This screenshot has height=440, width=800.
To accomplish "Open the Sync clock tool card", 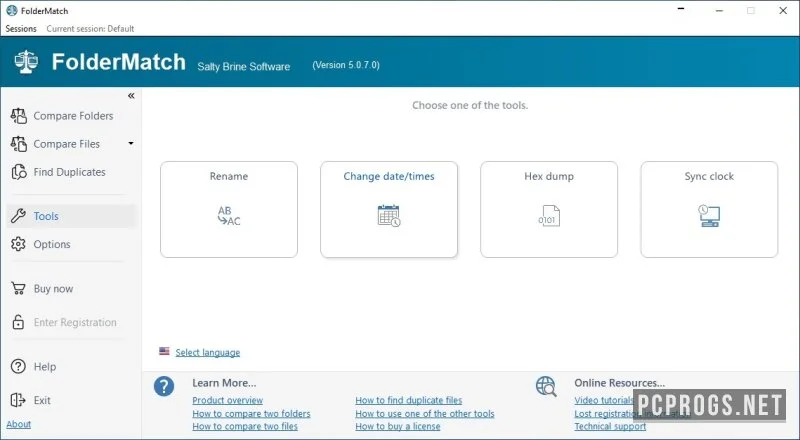I will click(709, 209).
